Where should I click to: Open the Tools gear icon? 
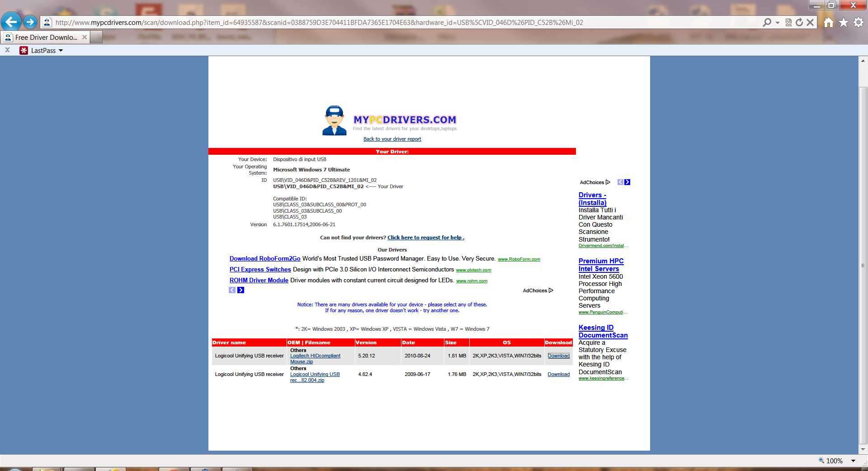click(859, 22)
